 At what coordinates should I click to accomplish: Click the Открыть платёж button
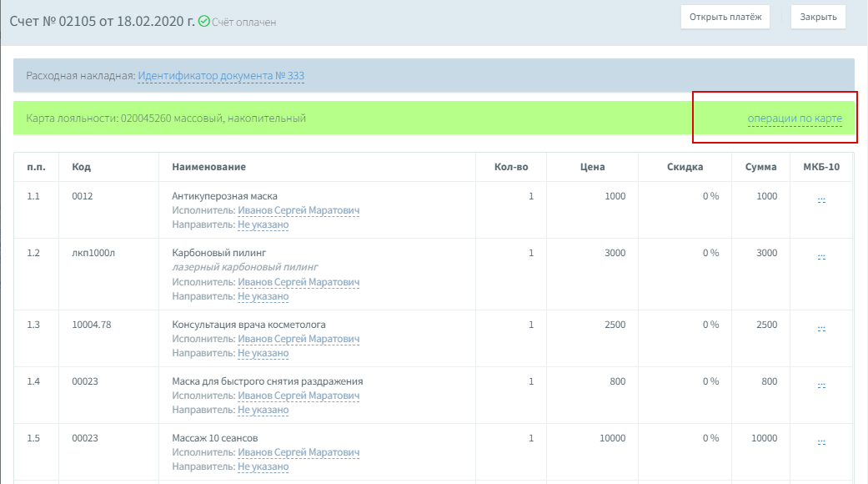pyautogui.click(x=725, y=18)
